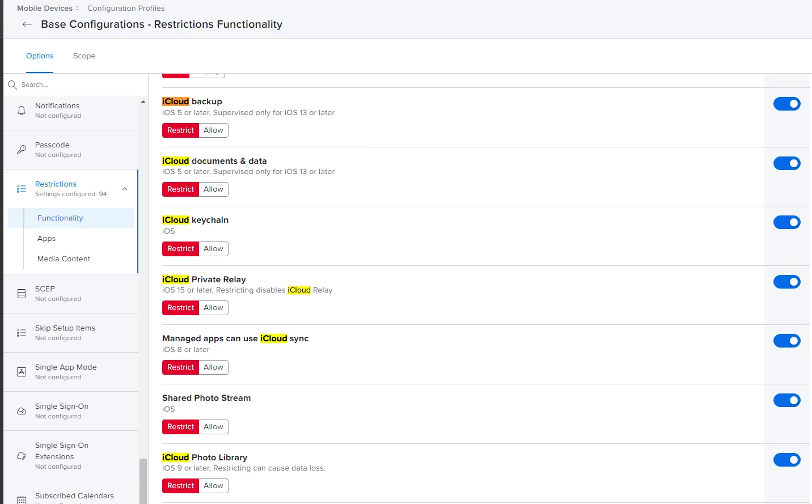The image size is (812, 504).
Task: Click the sidebar scroll-up arrow
Action: pyautogui.click(x=143, y=101)
